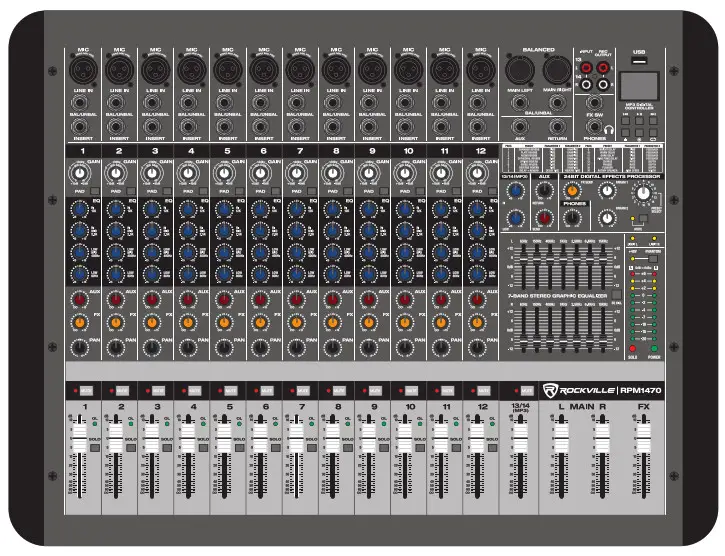Viewport: 725px width, 556px height.
Task: Click the red SOLO indicator LED
Action: coord(633,349)
